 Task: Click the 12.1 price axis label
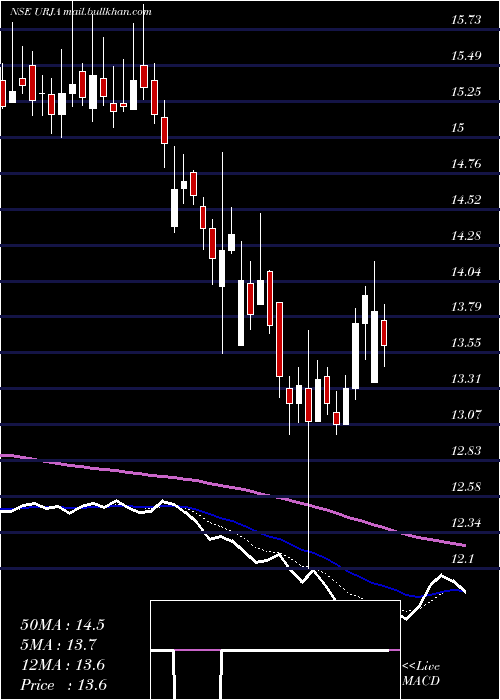[462, 558]
